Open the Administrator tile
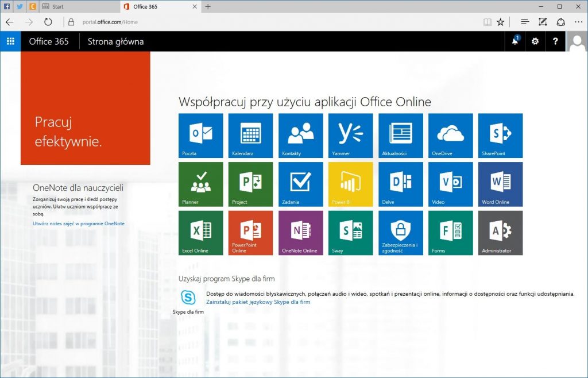This screenshot has height=378, width=588. [x=500, y=233]
